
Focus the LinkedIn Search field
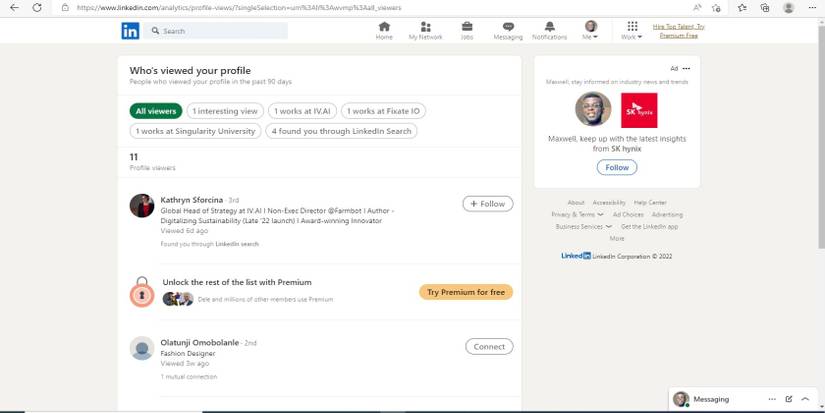click(216, 31)
